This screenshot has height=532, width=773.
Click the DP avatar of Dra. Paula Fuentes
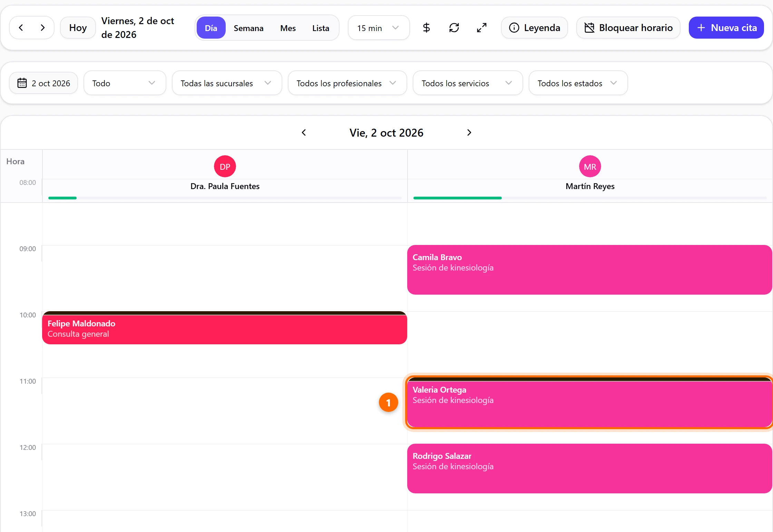coord(225,167)
